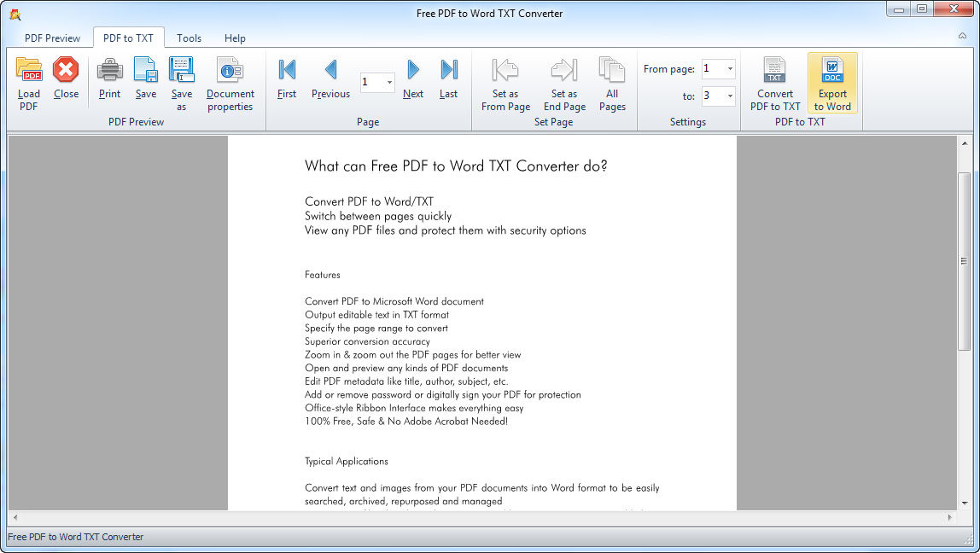Image resolution: width=980 pixels, height=553 pixels.
Task: Click the 'Features' heading in the document
Action: click(323, 275)
